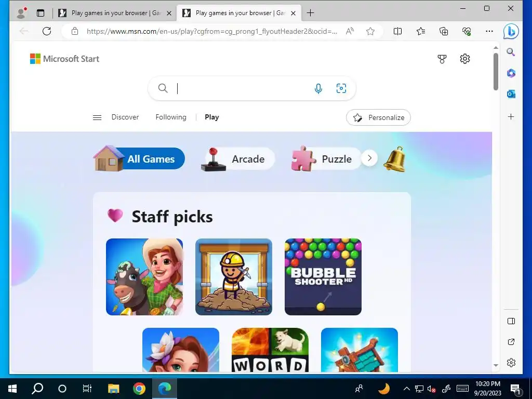Open the farm girl and cow game
532x399 pixels.
click(x=144, y=277)
